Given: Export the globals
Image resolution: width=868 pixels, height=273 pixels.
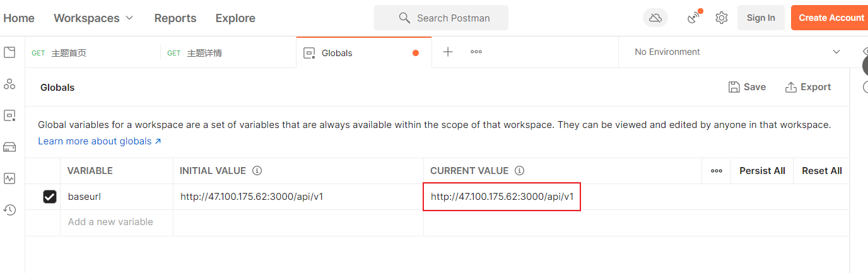Looking at the screenshot, I should pyautogui.click(x=808, y=87).
